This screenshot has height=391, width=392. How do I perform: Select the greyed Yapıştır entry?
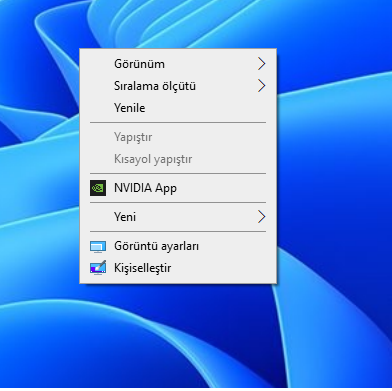[x=178, y=137]
